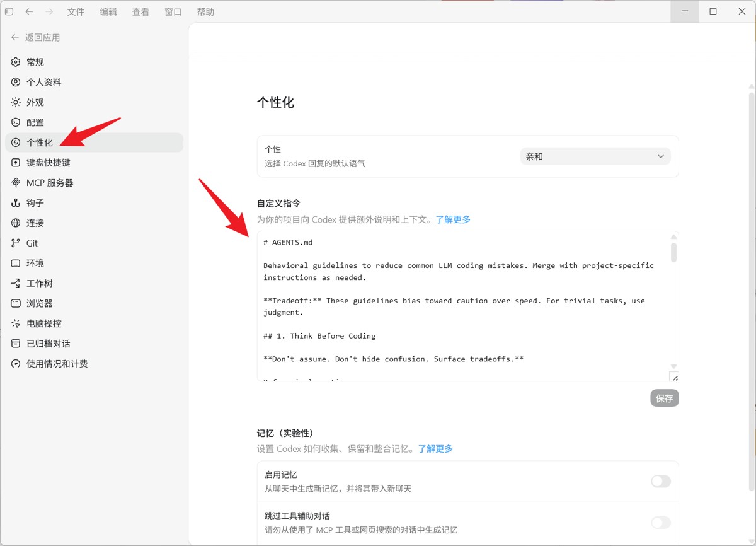Viewport: 756px width, 546px height.
Task: Open 了解更多 link under 记忆（实验性）
Action: pos(435,449)
